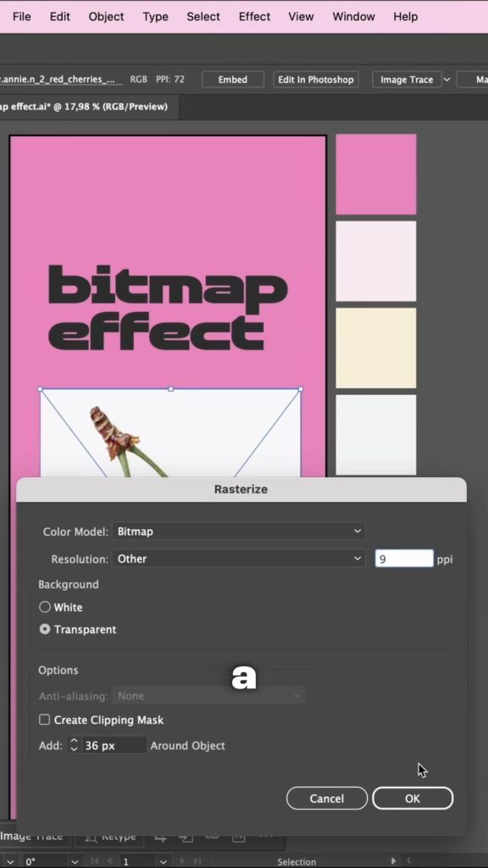Click the rotation value 0° field
The height and width of the screenshot is (868, 488).
pos(44,862)
